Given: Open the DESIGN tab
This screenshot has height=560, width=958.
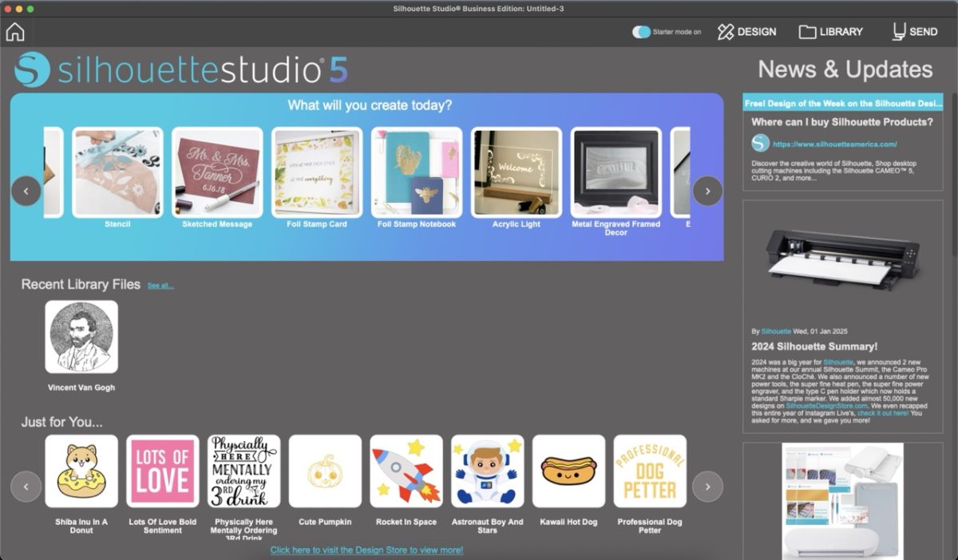Looking at the screenshot, I should point(746,32).
